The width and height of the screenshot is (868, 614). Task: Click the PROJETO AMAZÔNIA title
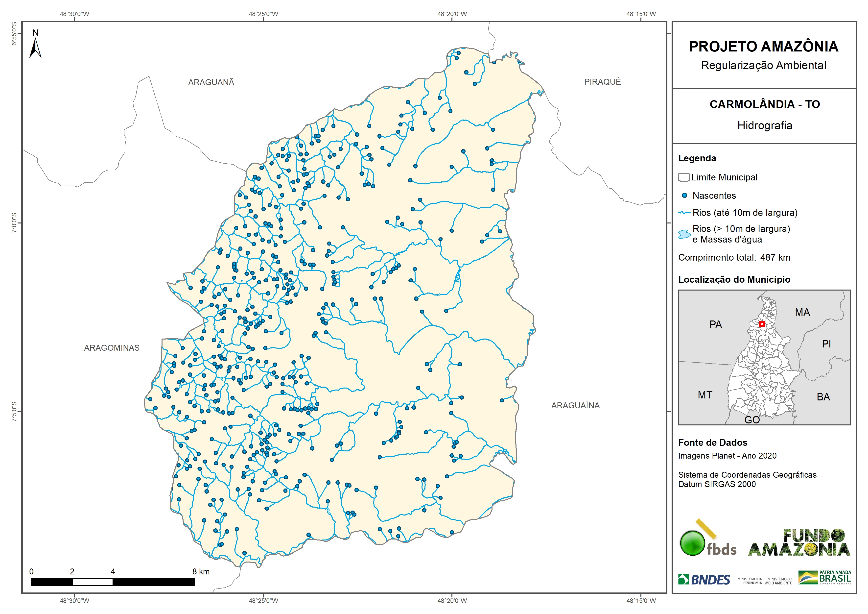tap(763, 47)
